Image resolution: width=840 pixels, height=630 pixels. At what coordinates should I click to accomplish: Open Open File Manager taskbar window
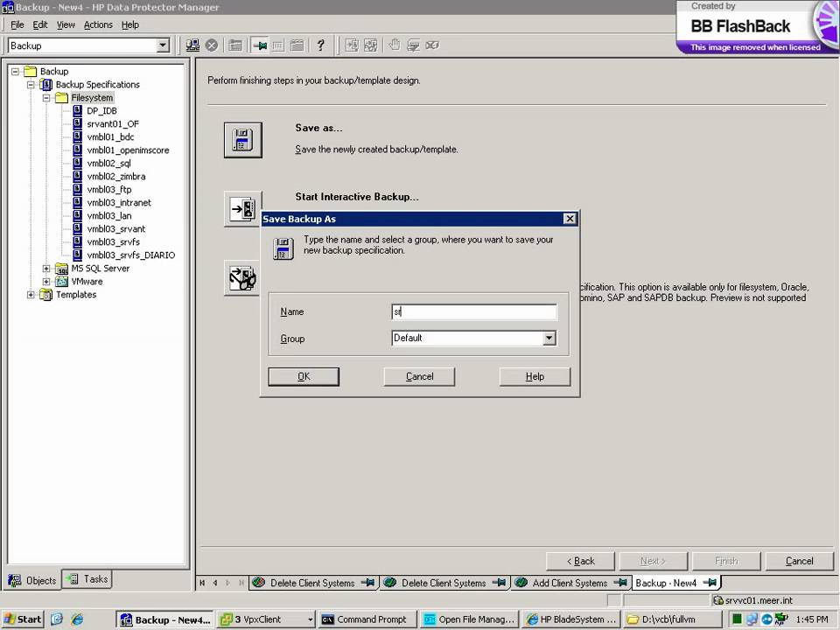tap(469, 619)
